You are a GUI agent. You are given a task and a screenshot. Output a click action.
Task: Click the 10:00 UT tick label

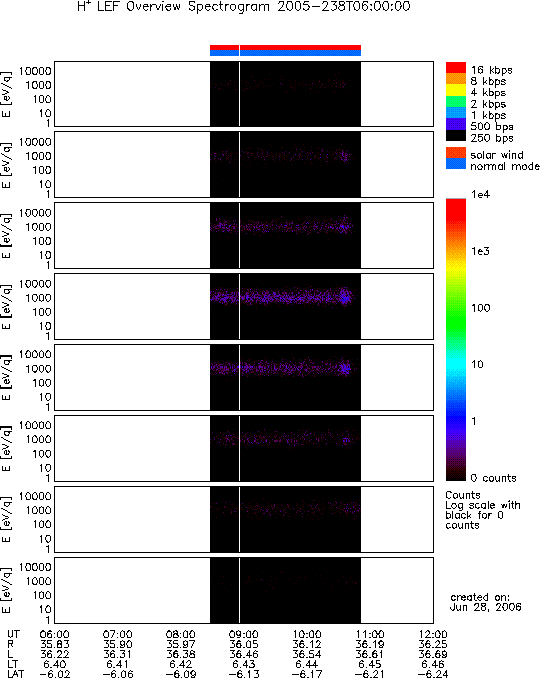307,634
